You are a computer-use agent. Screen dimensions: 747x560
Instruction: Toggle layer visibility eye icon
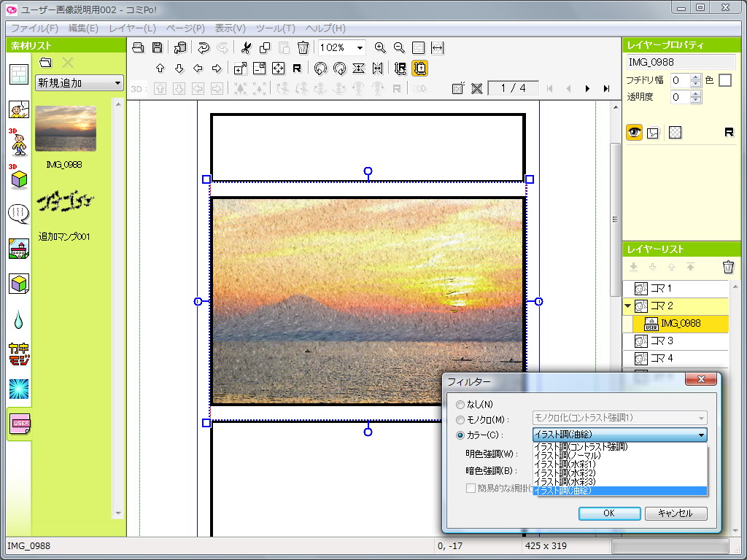tap(634, 133)
